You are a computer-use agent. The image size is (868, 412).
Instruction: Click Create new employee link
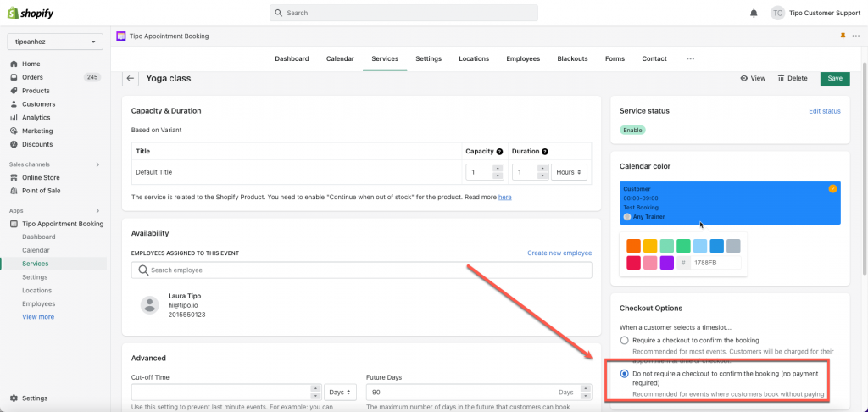click(559, 253)
